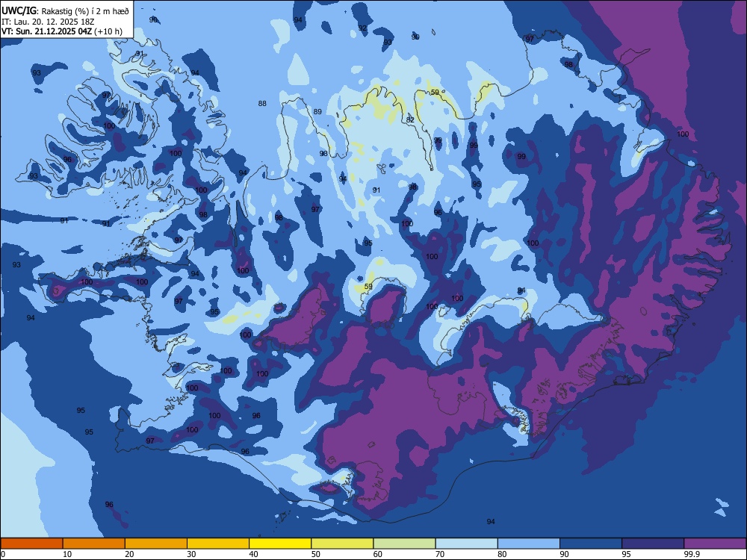747x560 pixels.
Task: Select the light green 60–70 legend band
Action: coord(404,544)
